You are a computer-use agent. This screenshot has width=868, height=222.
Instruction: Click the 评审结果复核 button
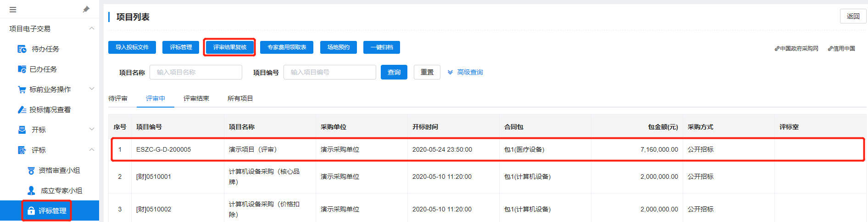tap(229, 47)
